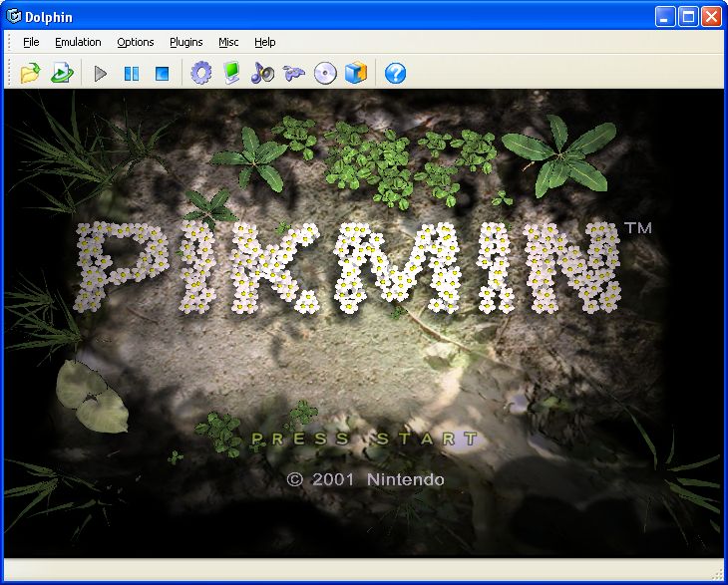Stop emulation with the Stop button

click(162, 74)
